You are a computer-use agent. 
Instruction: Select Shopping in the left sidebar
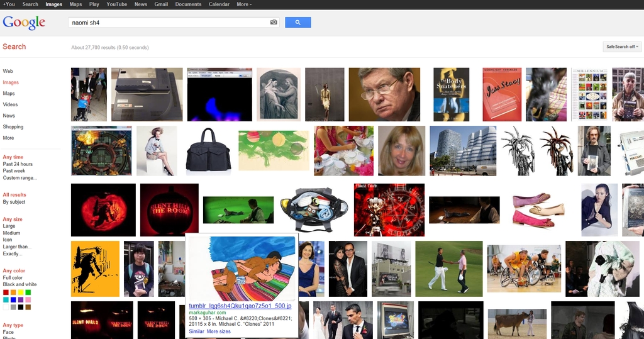click(13, 126)
